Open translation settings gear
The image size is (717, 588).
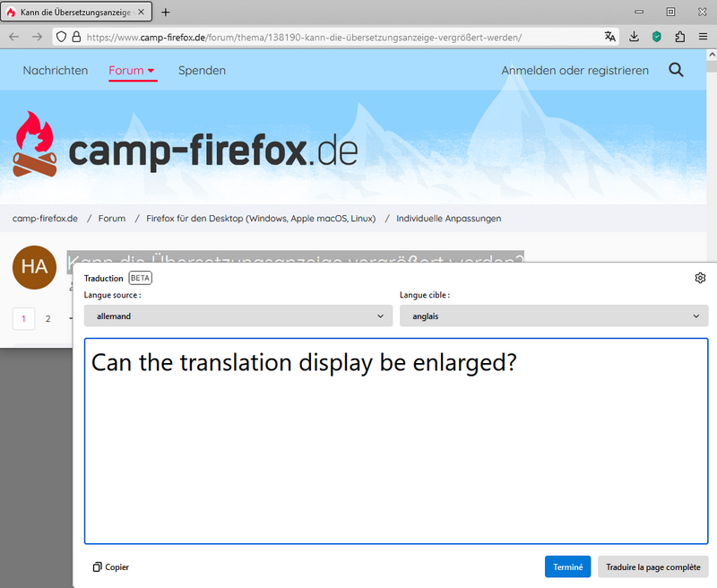[700, 278]
